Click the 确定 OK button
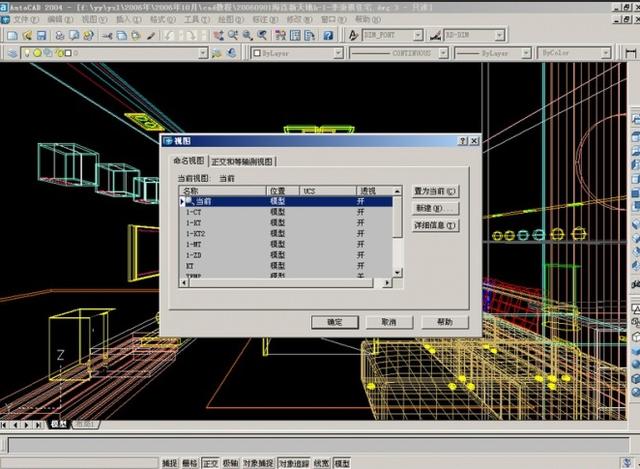 pos(335,322)
